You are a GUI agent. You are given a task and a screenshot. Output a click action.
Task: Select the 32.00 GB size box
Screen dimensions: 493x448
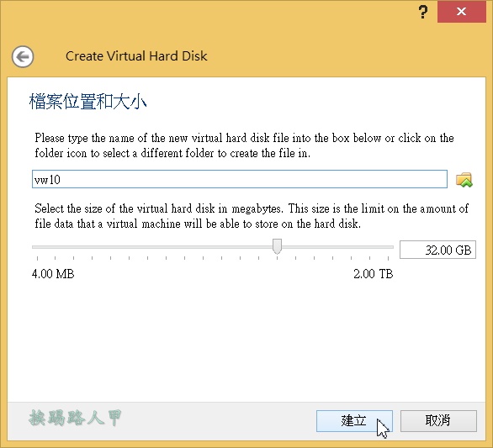click(437, 250)
